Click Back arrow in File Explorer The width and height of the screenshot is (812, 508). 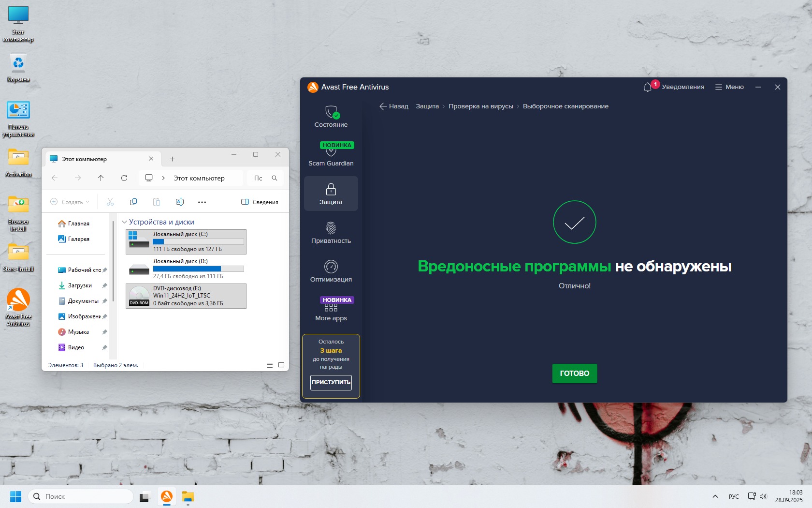tap(55, 178)
